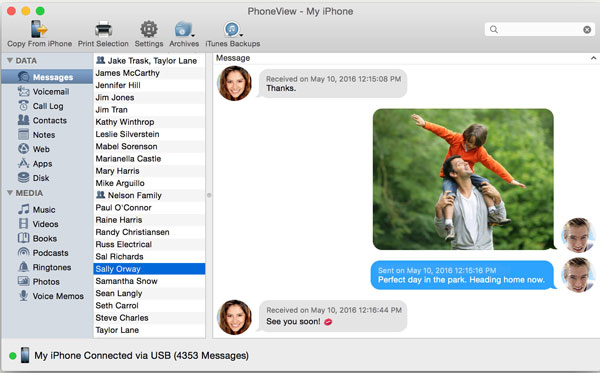Select Russ Electrical conversation
The width and height of the screenshot is (600, 373).
(149, 244)
